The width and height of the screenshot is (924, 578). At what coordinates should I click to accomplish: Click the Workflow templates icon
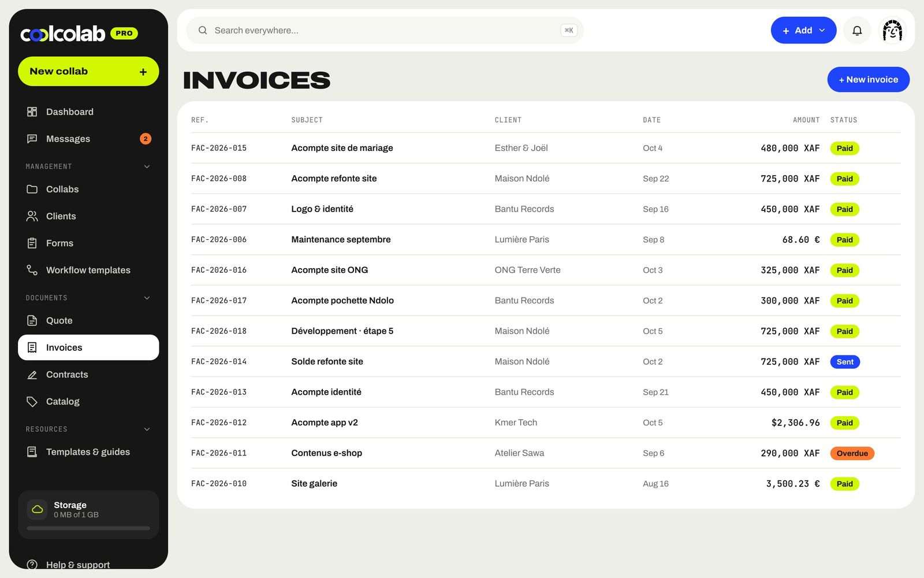(32, 270)
